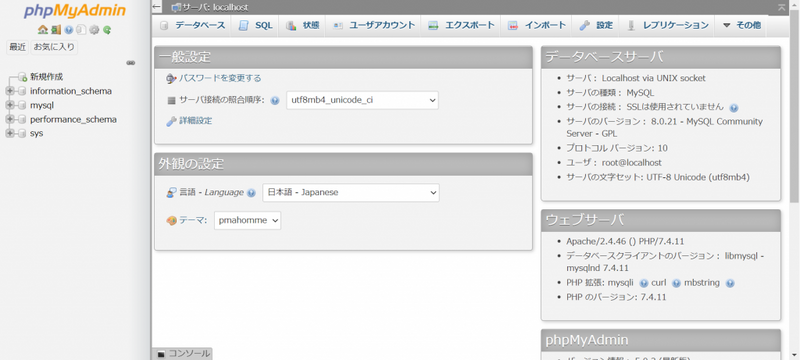Screen dimensions: 800x360
Task: Expand the sys tree node
Action: pos(9,133)
